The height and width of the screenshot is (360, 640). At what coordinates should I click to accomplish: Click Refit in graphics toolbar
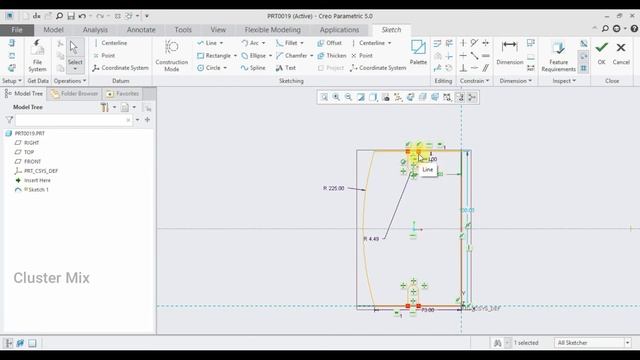[324, 97]
